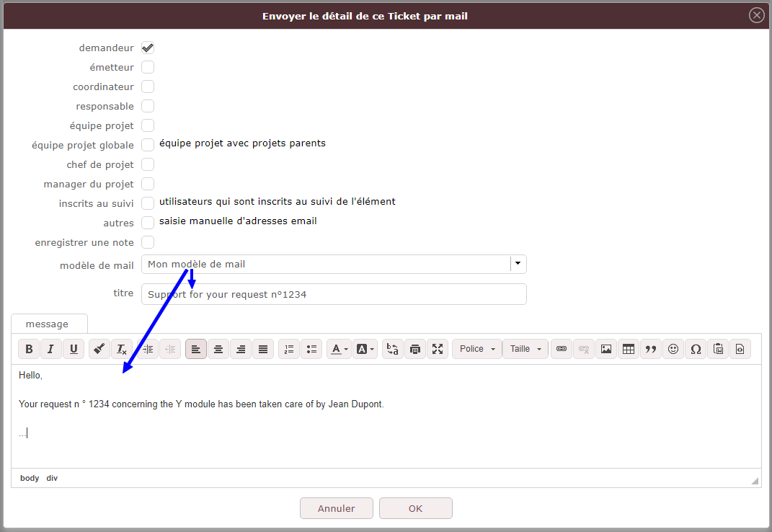This screenshot has width=772, height=532.
Task: Maximize the editor to full screen
Action: click(x=438, y=349)
